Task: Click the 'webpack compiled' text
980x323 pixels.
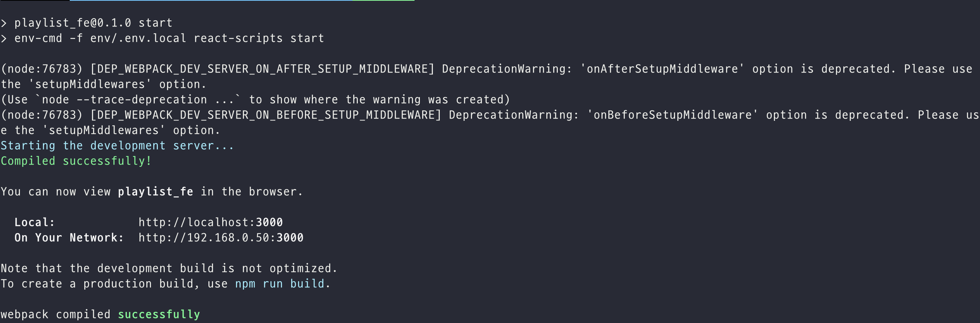Action: (56, 315)
